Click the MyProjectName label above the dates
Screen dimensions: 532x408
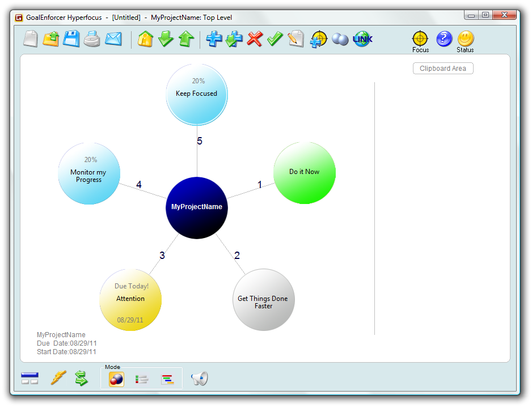point(61,335)
